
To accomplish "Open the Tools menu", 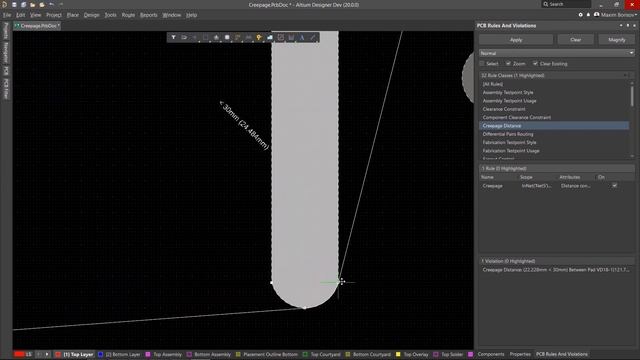I will [x=110, y=15].
